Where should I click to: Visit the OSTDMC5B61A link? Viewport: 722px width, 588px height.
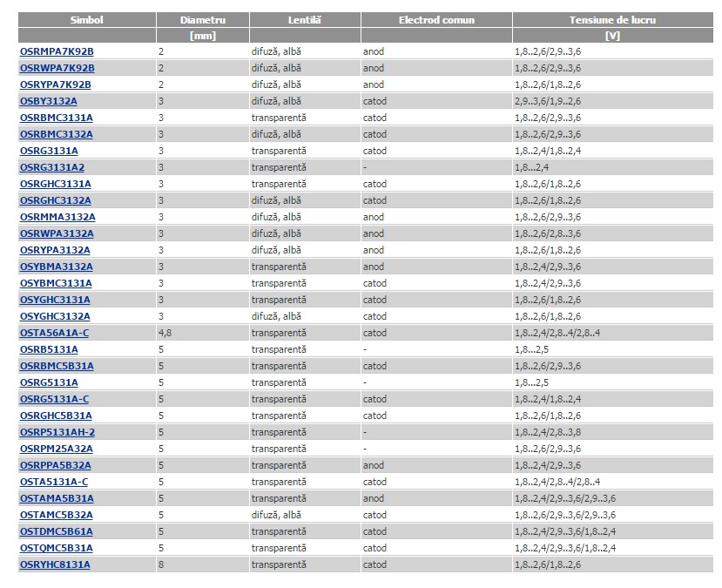click(57, 532)
